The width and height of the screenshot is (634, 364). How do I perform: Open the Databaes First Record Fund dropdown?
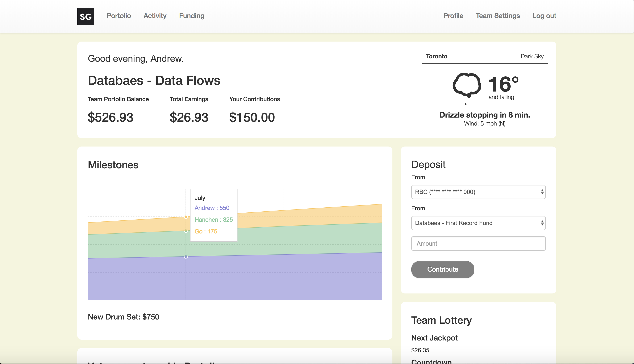478,223
